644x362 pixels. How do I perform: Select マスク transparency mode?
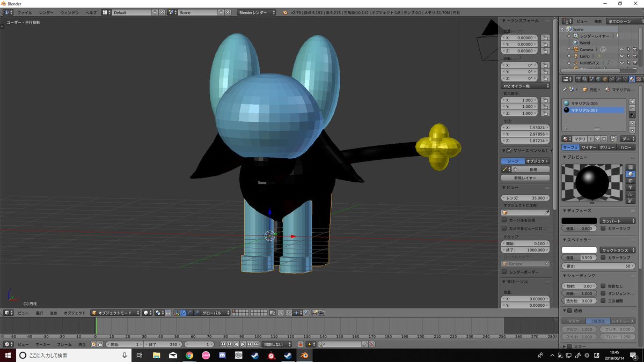coord(574,321)
